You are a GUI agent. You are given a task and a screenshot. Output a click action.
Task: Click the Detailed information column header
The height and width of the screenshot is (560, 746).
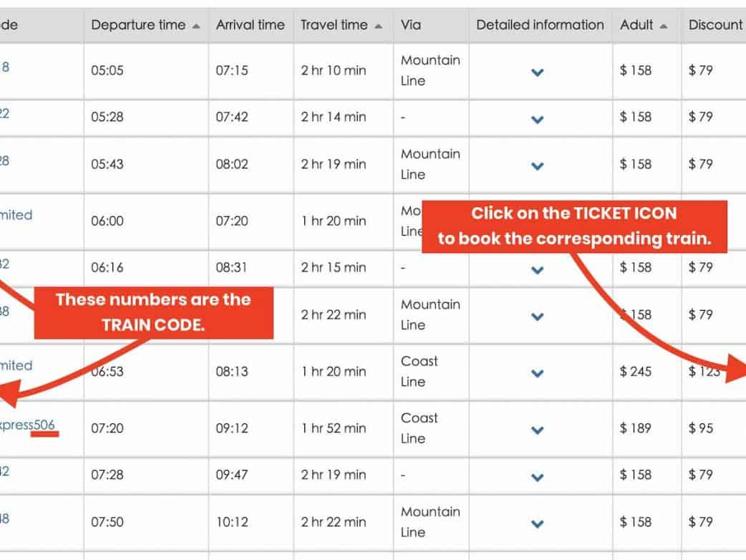coord(540,25)
